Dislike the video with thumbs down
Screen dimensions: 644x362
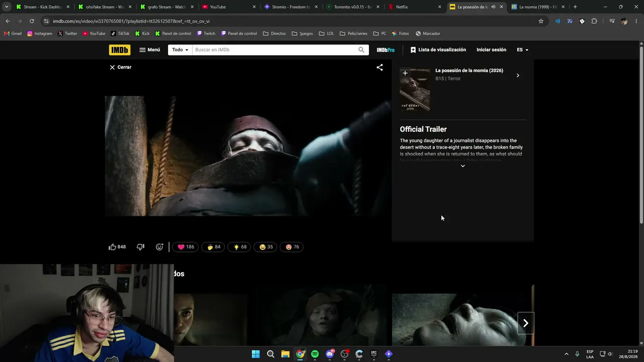click(x=140, y=247)
